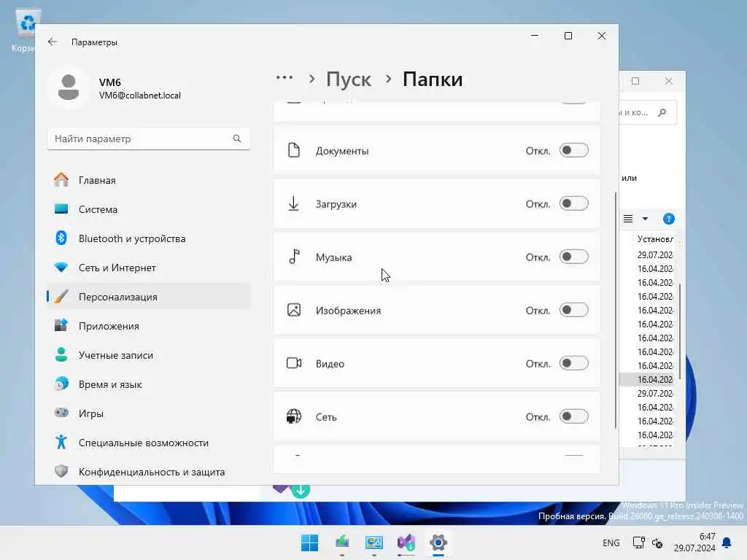Click the Изображения picture icon
This screenshot has height=560, width=747.
click(x=294, y=310)
